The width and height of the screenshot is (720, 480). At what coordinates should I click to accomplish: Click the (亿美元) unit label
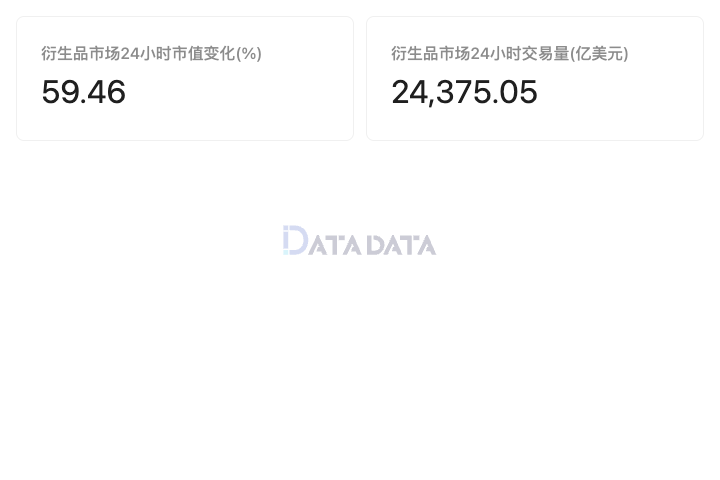click(x=599, y=54)
